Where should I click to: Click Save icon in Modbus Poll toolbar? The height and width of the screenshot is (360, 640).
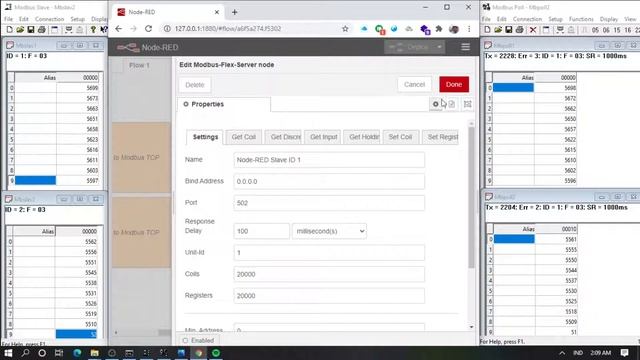[508, 29]
